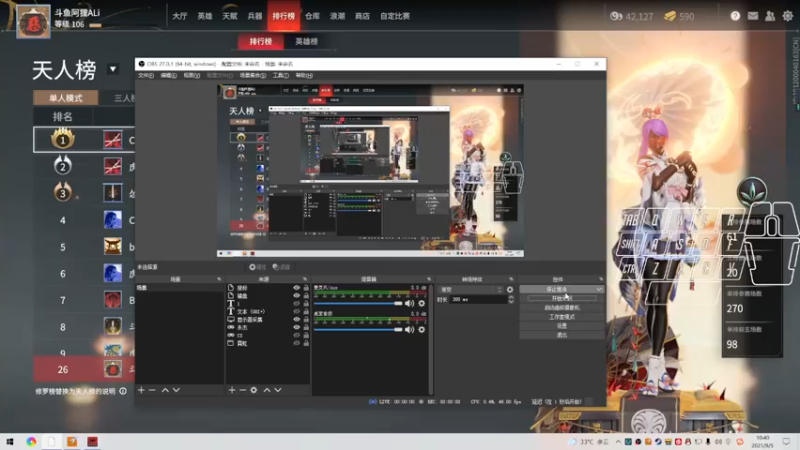Screen dimensions: 800x450
Task: Mute the first mixer channel speaker icon
Action: (409, 303)
